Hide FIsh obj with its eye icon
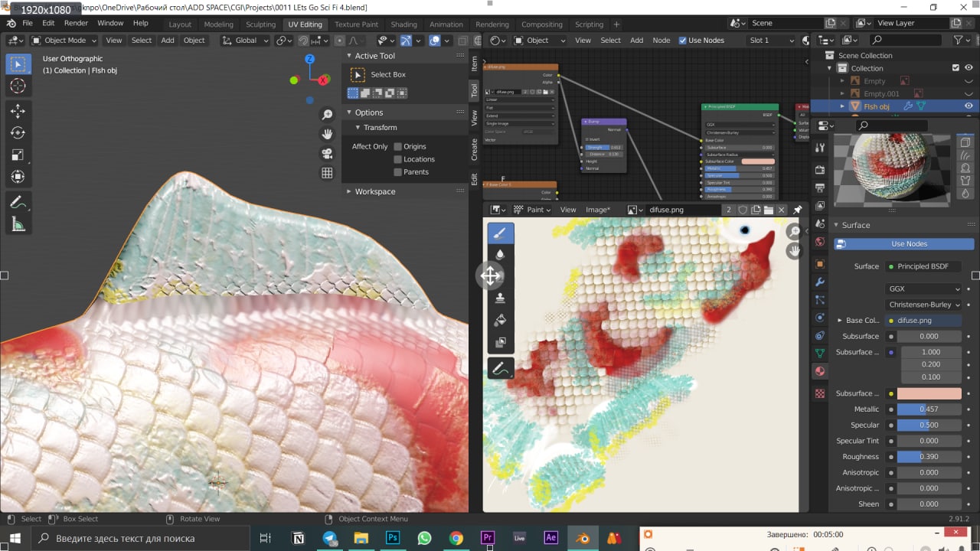The width and height of the screenshot is (980, 551). coord(969,106)
